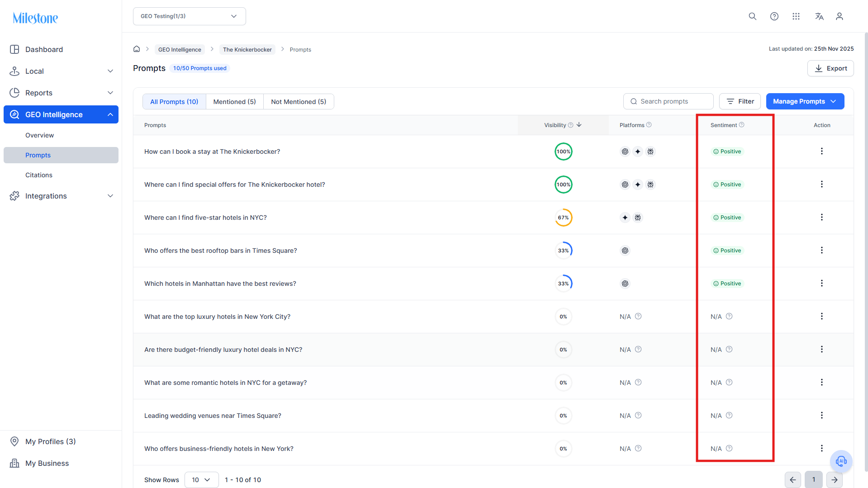Click Sentiment N/A info icon for 'budget-friendly' row
Image resolution: width=868 pixels, height=488 pixels.
729,349
